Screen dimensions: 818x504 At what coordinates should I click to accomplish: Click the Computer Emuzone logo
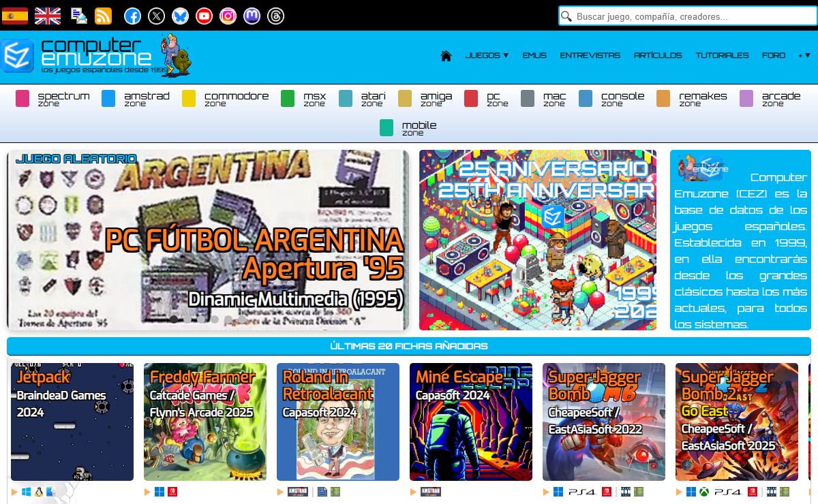click(x=95, y=55)
